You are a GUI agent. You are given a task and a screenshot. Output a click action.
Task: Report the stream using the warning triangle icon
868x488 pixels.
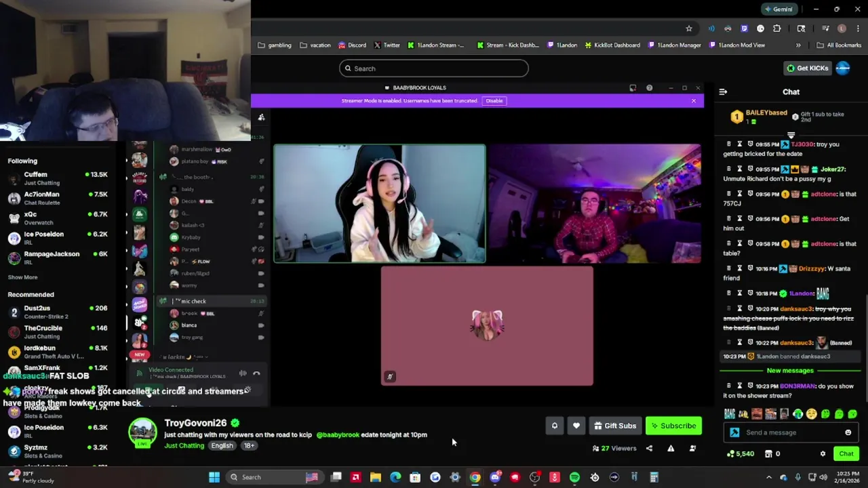click(x=671, y=448)
